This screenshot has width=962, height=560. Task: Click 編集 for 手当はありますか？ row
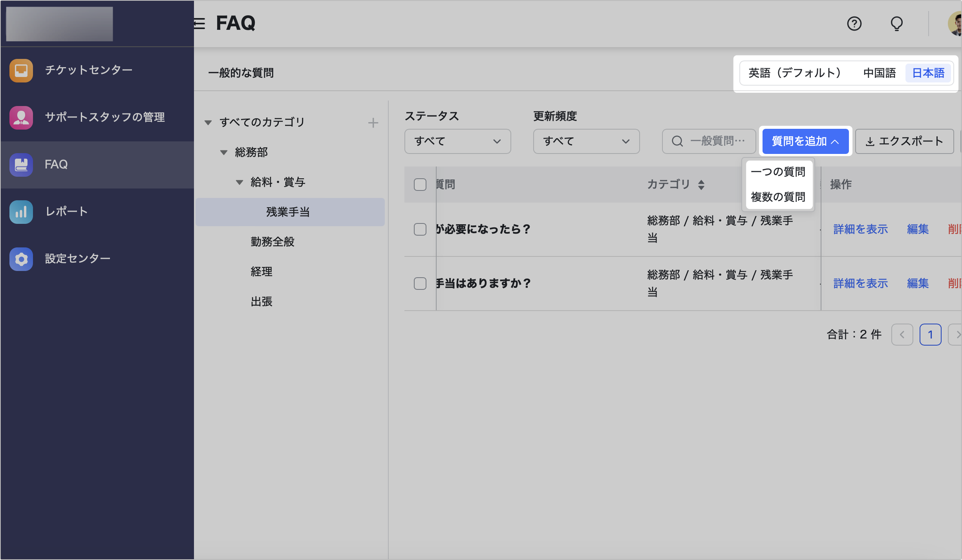pyautogui.click(x=918, y=284)
